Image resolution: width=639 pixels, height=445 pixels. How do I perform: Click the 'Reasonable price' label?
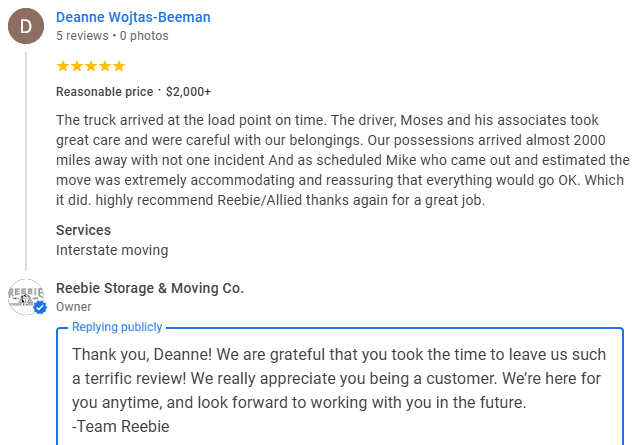click(x=104, y=92)
